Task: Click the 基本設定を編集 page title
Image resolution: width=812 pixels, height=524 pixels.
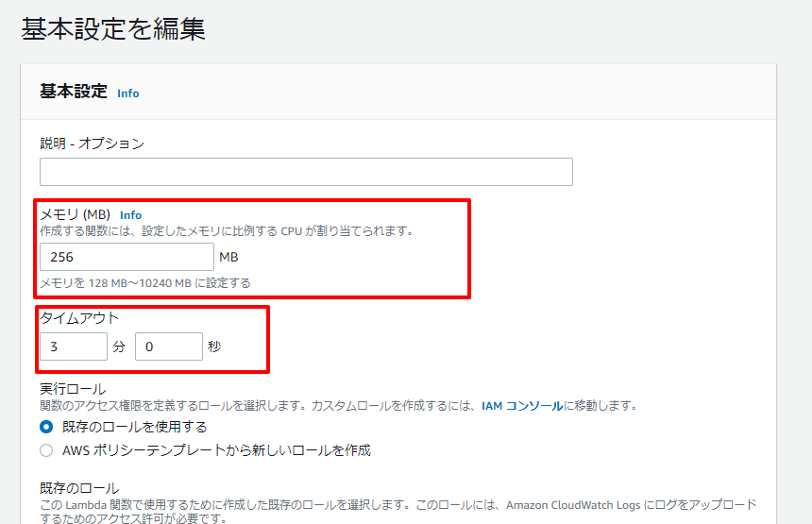Action: tap(113, 28)
